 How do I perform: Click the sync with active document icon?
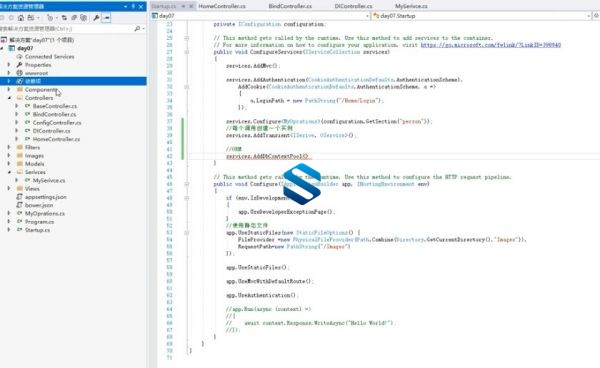[64, 18]
